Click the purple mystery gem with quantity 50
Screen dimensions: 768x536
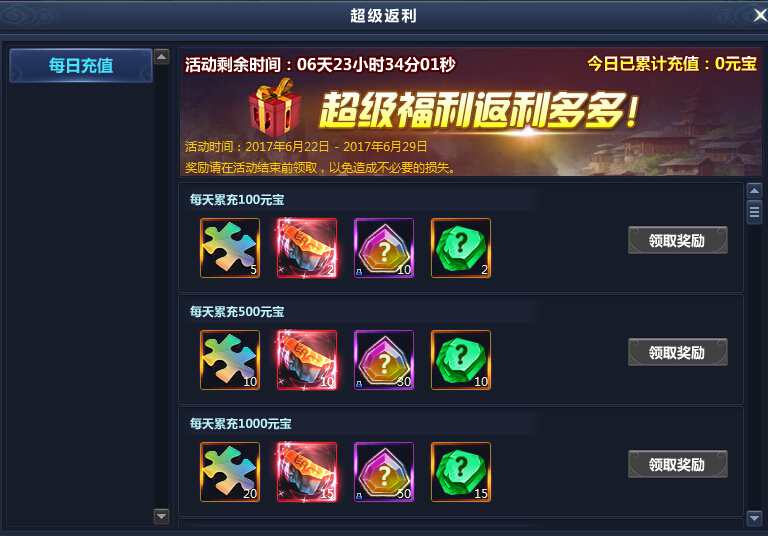384,472
